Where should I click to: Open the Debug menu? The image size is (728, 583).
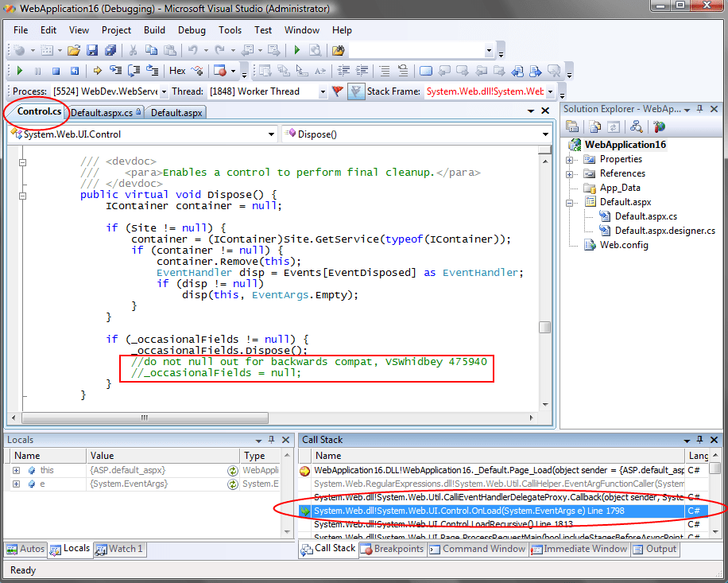pos(192,30)
